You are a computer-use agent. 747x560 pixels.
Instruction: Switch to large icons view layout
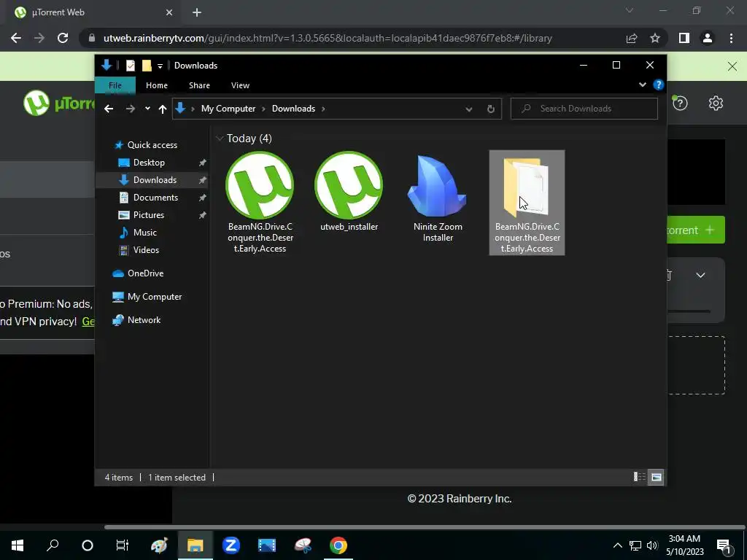(657, 477)
